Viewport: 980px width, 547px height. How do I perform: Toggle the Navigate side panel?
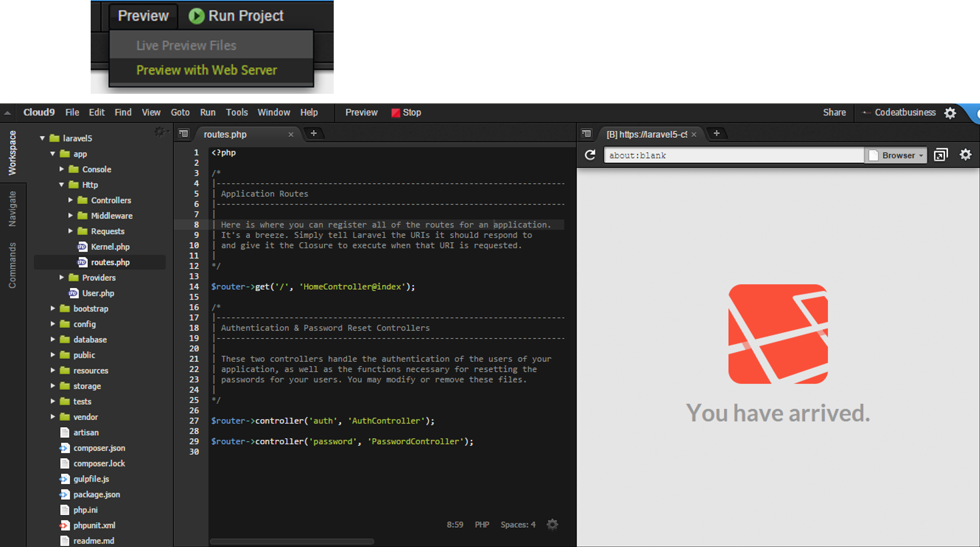click(13, 209)
